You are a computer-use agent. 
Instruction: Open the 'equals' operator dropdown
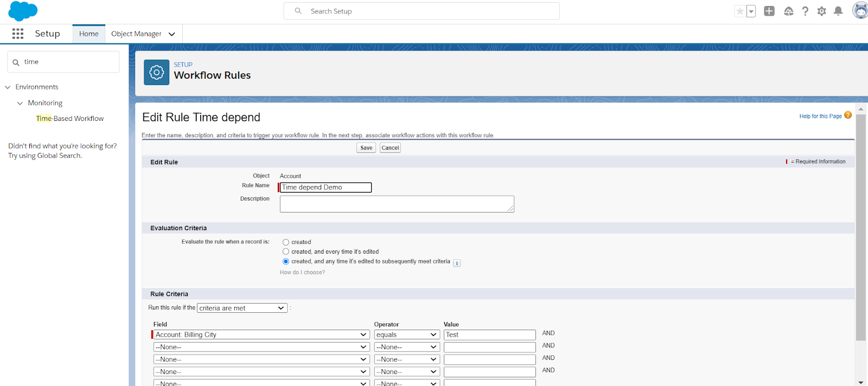406,335
